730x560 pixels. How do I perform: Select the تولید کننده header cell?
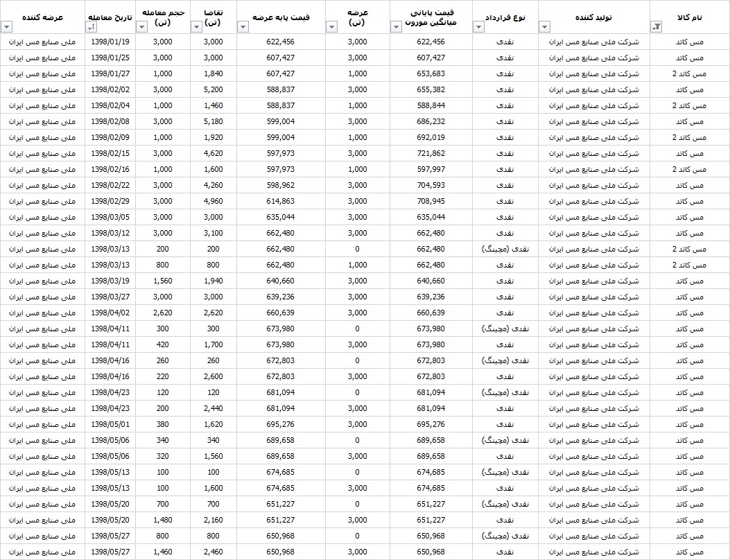[593, 17]
